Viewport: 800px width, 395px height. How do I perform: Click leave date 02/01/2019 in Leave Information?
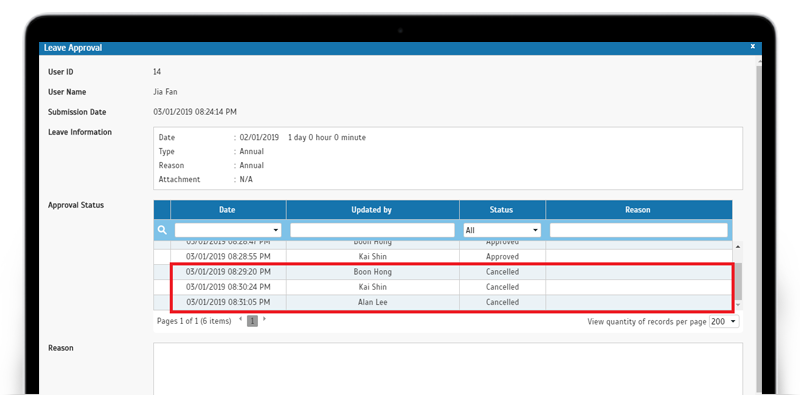pyautogui.click(x=259, y=138)
